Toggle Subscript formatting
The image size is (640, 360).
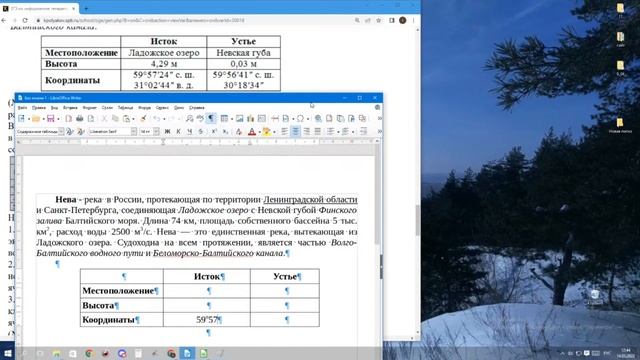(225, 131)
